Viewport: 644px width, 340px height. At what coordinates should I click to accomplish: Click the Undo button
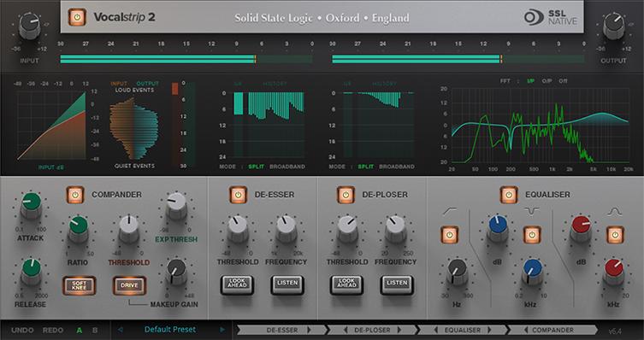(x=22, y=330)
